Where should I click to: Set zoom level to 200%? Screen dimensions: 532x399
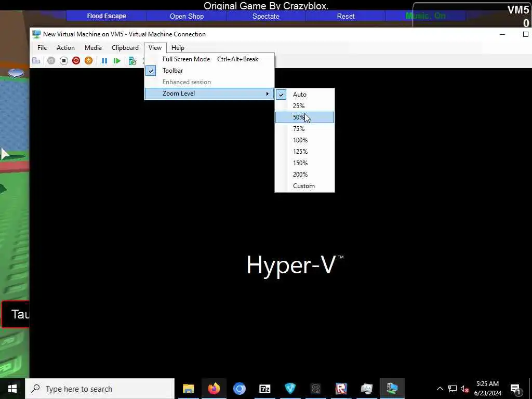tap(304, 175)
